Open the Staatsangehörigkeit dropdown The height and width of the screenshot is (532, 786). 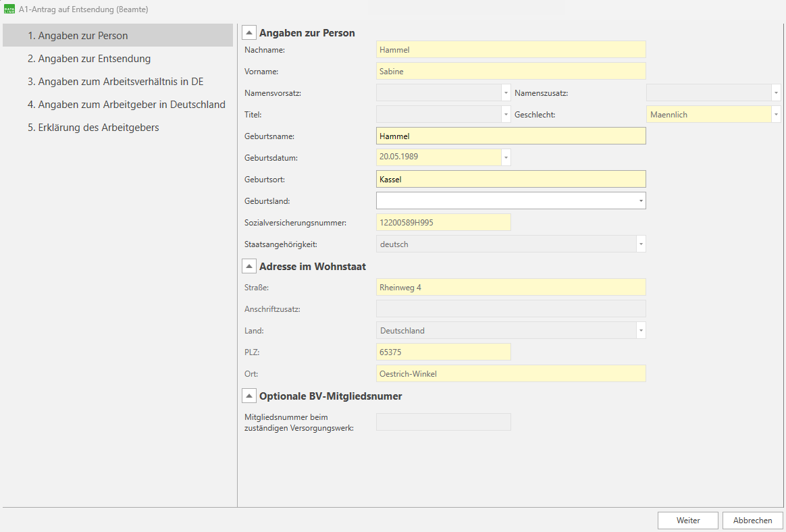[641, 244]
